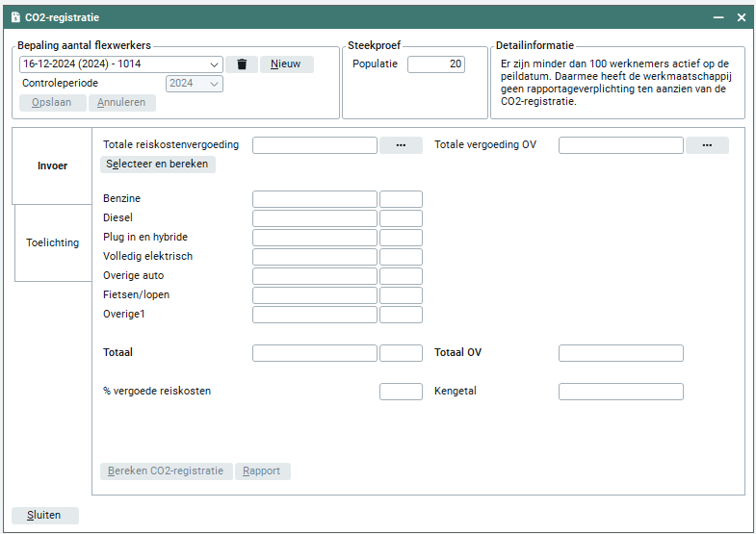Image resolution: width=756 pixels, height=534 pixels.
Task: Focus the Totaal OV field
Action: pyautogui.click(x=620, y=353)
